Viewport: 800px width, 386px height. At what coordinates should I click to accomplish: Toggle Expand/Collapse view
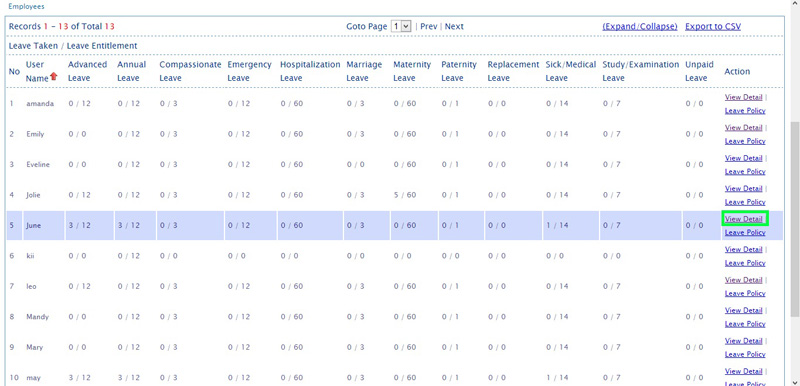[x=640, y=27]
